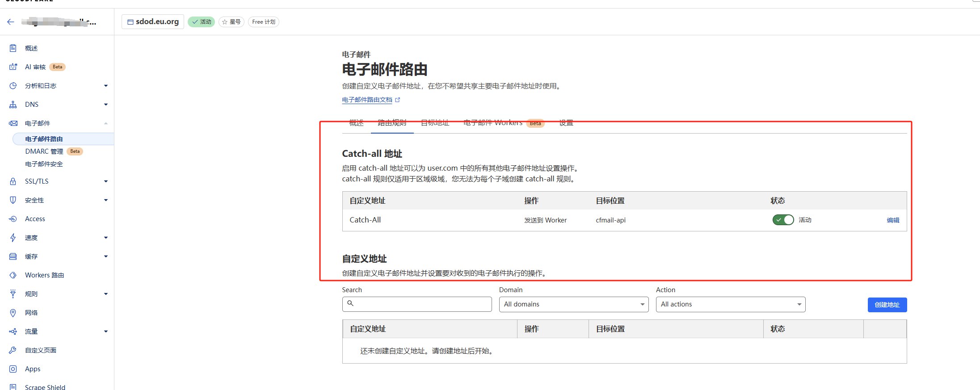This screenshot has width=980, height=390.
Task: Click the 网络 location pin icon
Action: (x=13, y=312)
